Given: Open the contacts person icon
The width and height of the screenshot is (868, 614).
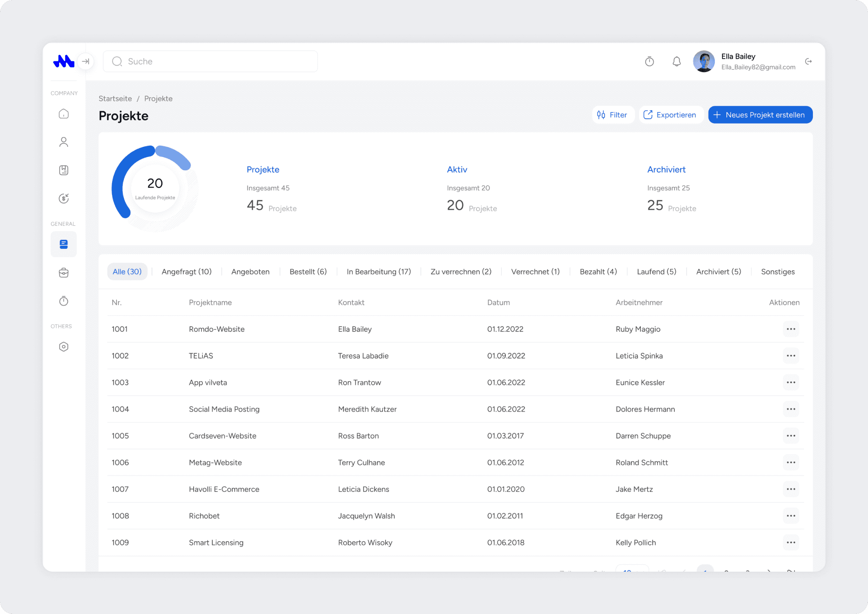Looking at the screenshot, I should (64, 142).
